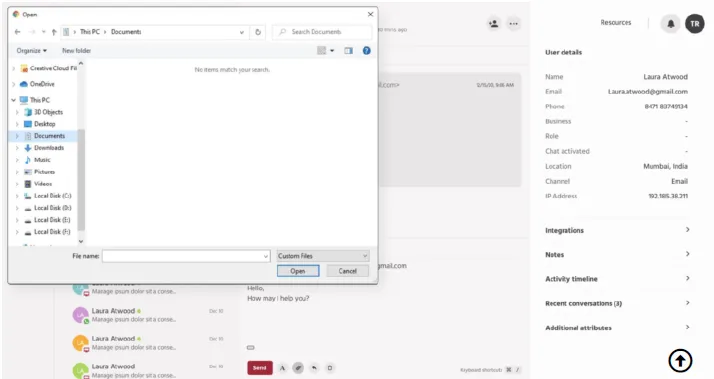Click the red Send button
Viewport: 714px width, 379px height.
point(260,368)
